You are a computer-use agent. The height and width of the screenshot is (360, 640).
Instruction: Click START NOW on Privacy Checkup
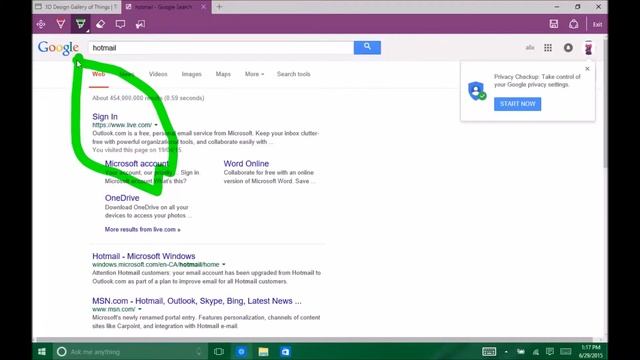click(518, 104)
